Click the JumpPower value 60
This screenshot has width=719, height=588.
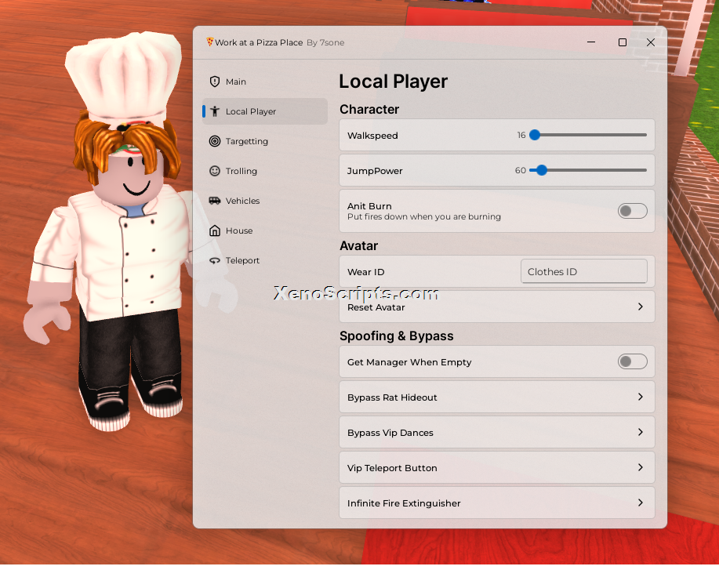point(521,170)
